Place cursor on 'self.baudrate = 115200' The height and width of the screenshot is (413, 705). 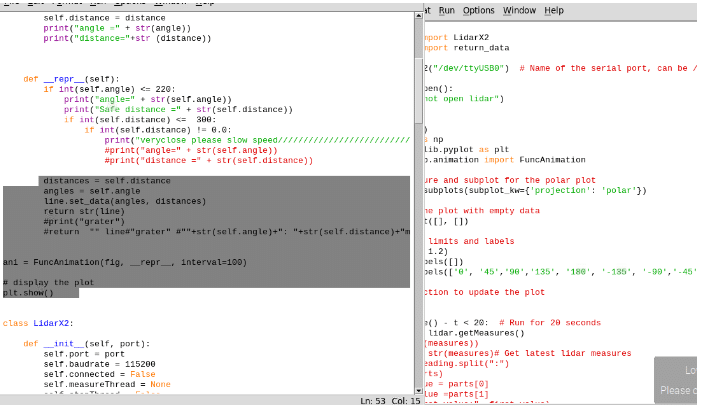[95, 364]
